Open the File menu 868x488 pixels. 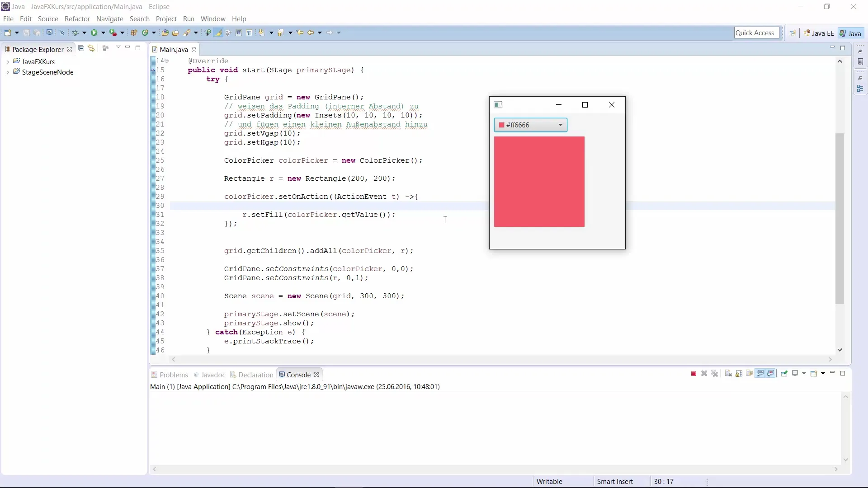(x=8, y=19)
